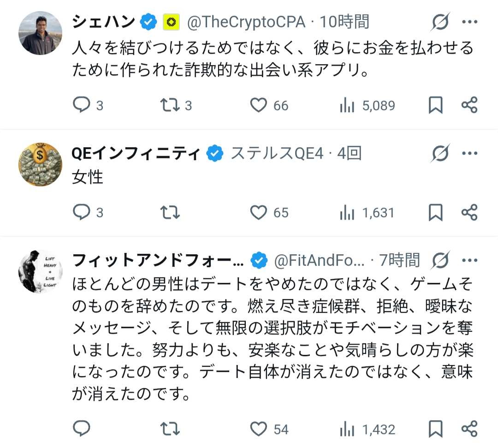Open more options menu for シェハン's post
The image size is (498, 448).
pyautogui.click(x=469, y=22)
